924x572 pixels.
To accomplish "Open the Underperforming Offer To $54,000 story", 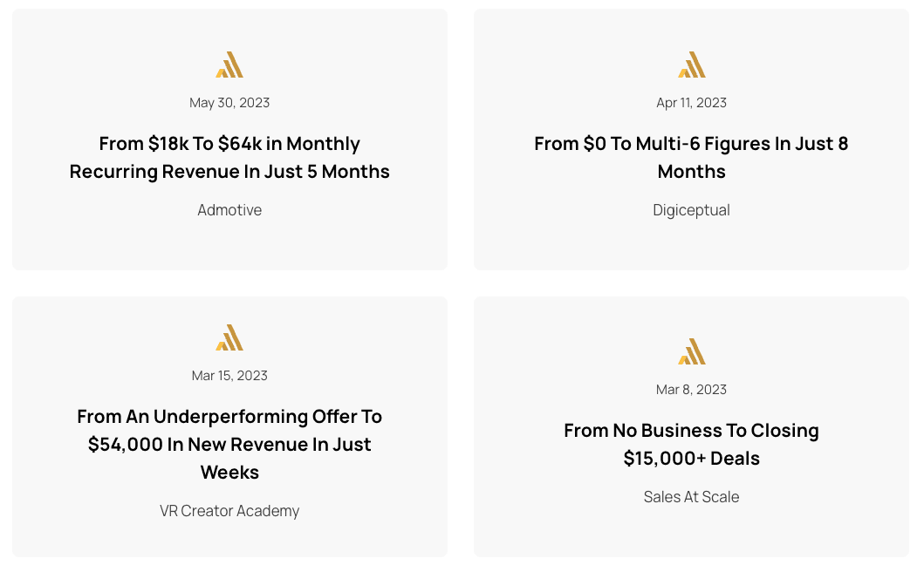I will [x=229, y=444].
